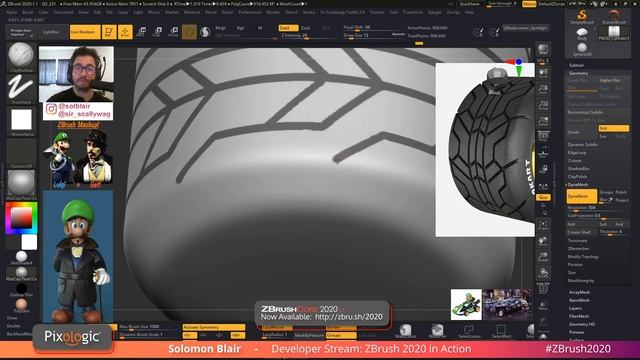Click the PolyF line fill icon
Image resolution: width=640 pixels, height=360 pixels.
point(543,288)
